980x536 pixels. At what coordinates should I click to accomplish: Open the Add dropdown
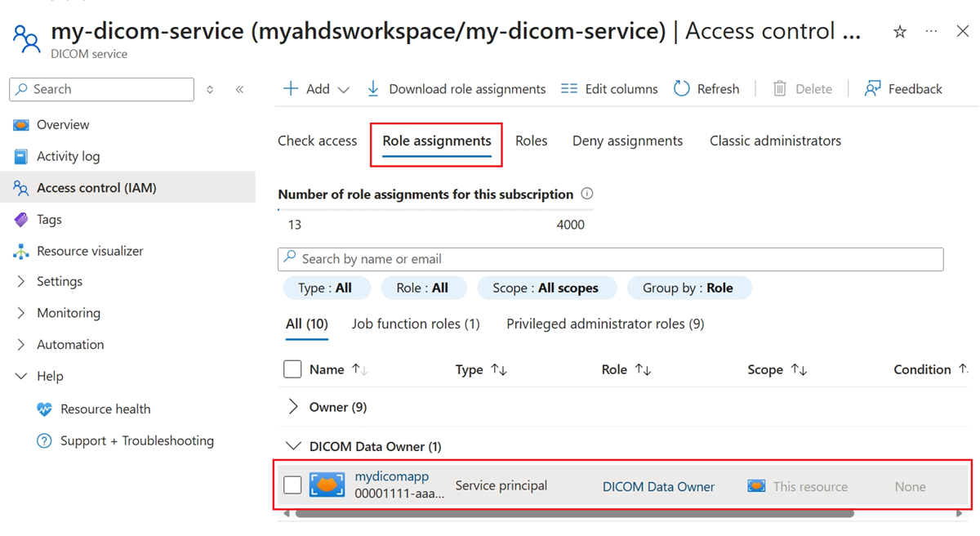[x=316, y=89]
